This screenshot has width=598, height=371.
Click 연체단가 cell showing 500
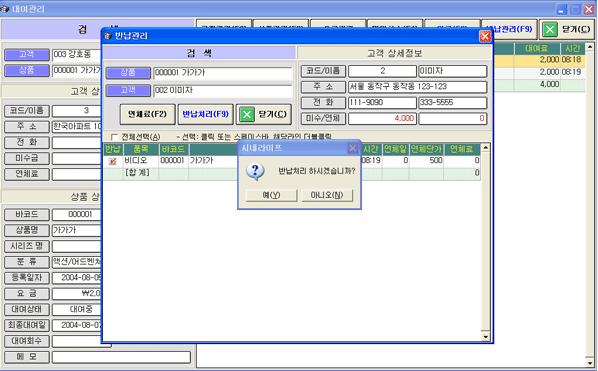426,161
